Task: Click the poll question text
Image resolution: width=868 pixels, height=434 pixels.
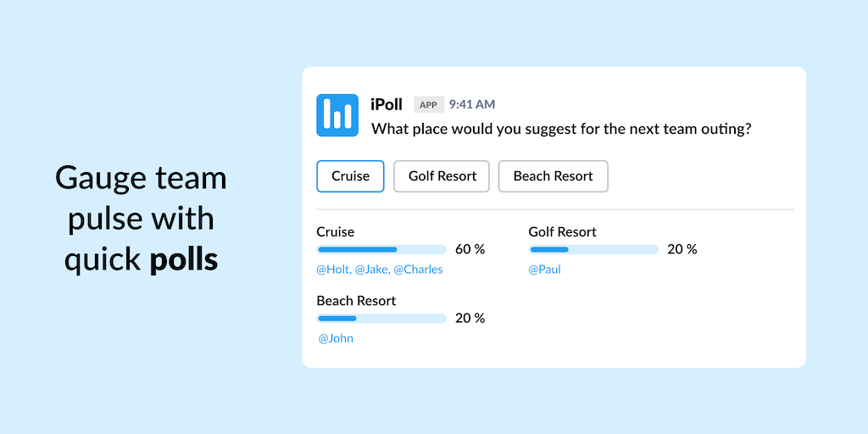Action: (562, 130)
